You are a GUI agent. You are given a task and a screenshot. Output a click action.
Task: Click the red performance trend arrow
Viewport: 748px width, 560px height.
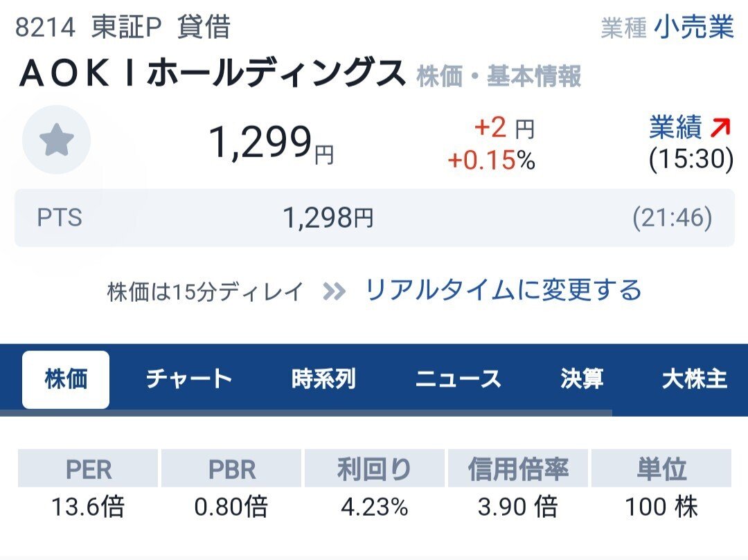(x=721, y=128)
